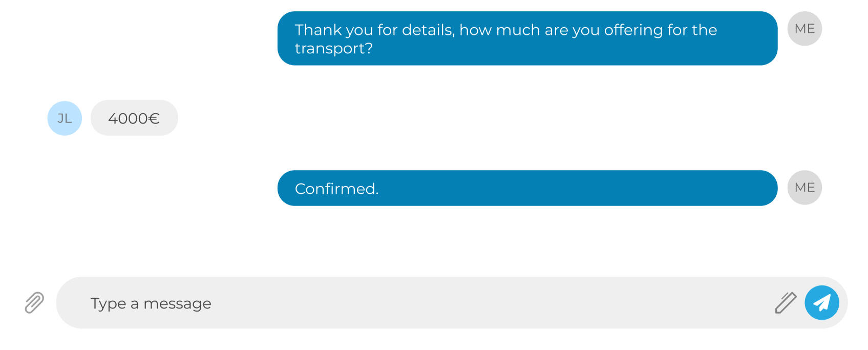This screenshot has height=350, width=868.
Task: Click the Type a message placeholder text
Action: [x=151, y=304]
